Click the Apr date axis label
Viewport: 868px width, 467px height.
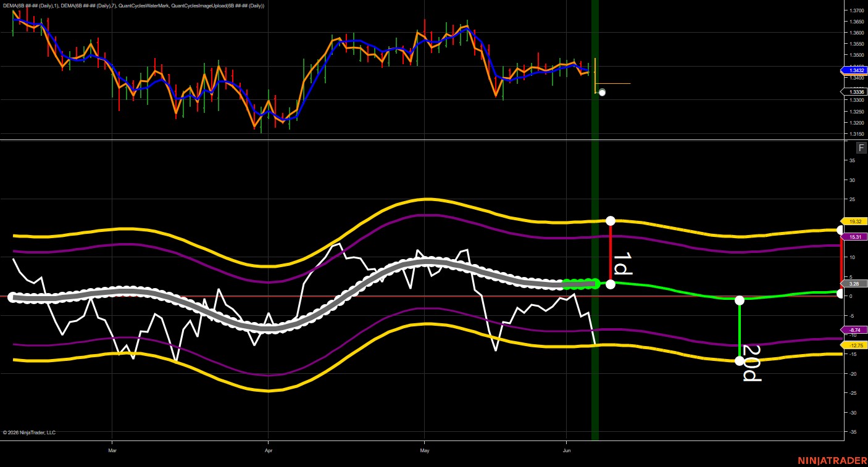point(269,450)
